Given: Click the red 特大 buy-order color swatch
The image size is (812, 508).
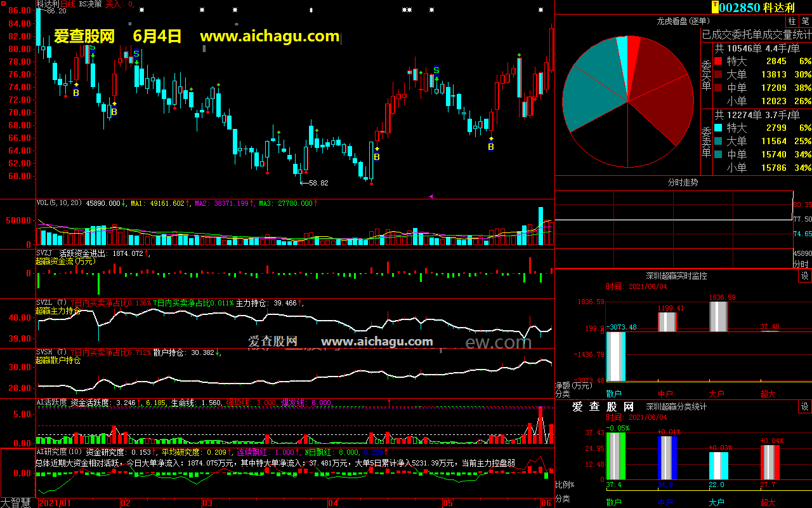Looking at the screenshot, I should 718,61.
